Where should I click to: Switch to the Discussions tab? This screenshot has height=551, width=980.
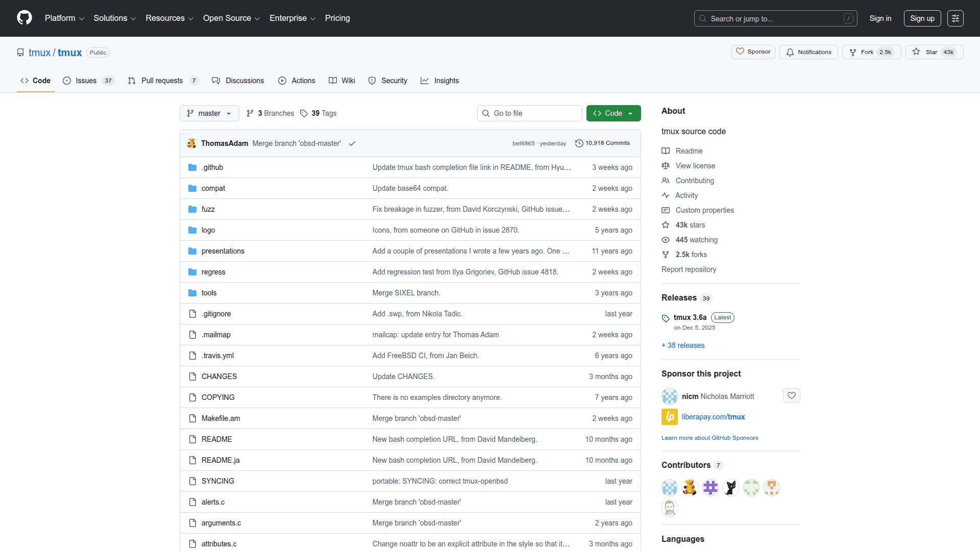(x=238, y=81)
